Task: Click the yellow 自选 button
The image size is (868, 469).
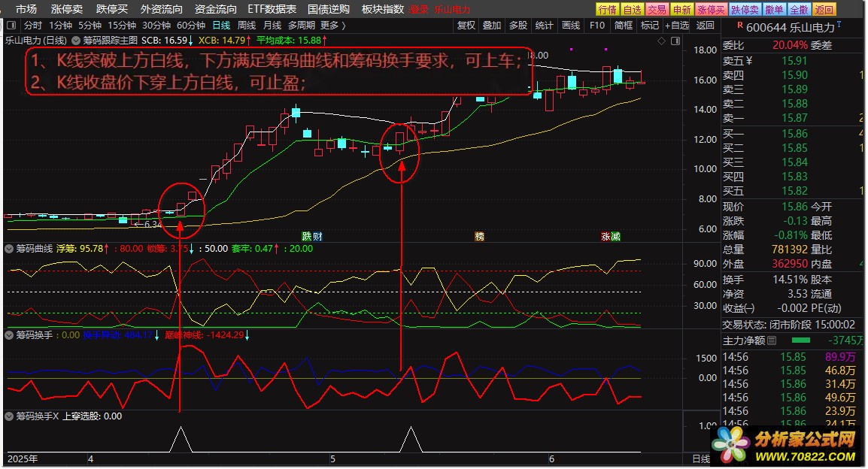Action: (x=632, y=10)
